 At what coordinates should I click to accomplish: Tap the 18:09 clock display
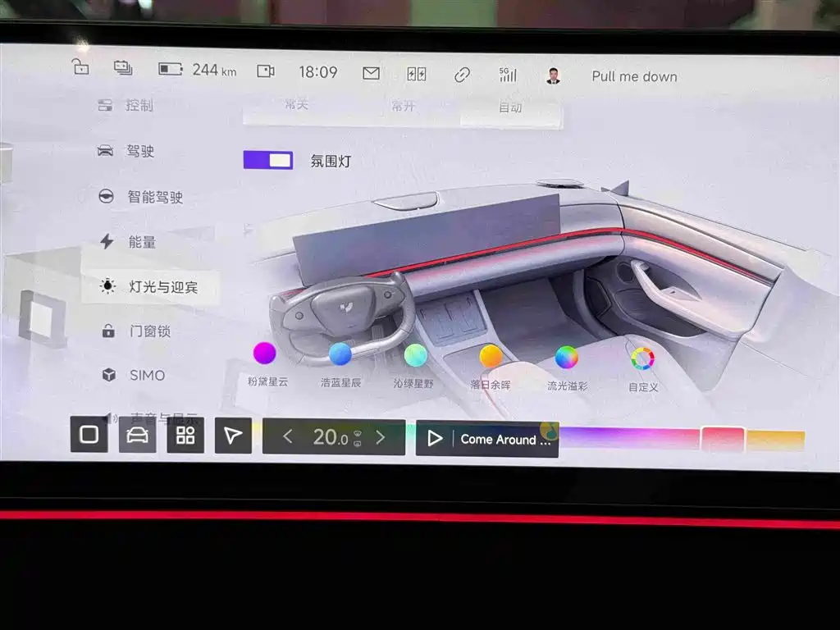[x=318, y=72]
